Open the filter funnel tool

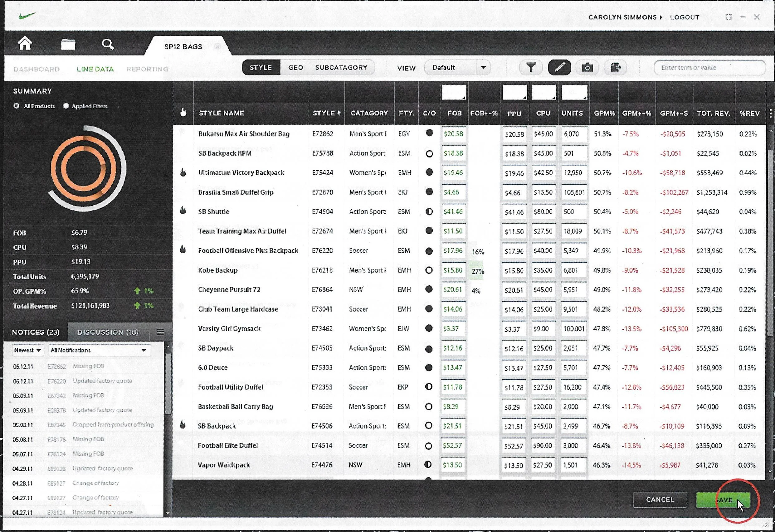click(x=531, y=68)
